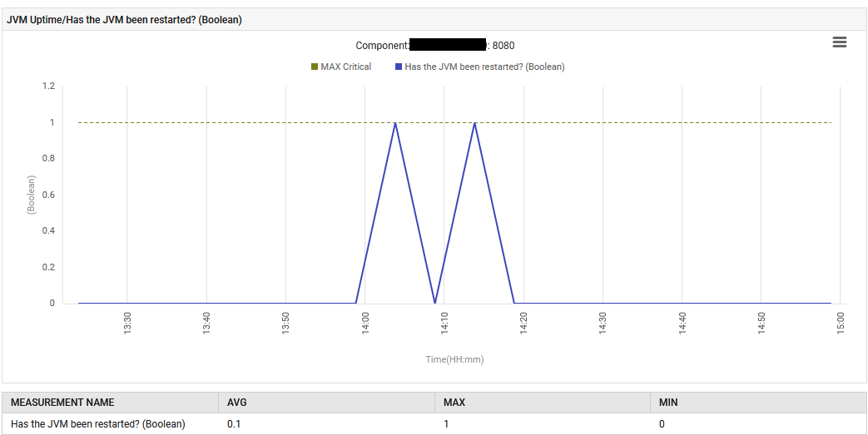Click the panel title 'JVM Uptime/Has the JVM been restarted?'
The width and height of the screenshot is (868, 435).
(124, 20)
